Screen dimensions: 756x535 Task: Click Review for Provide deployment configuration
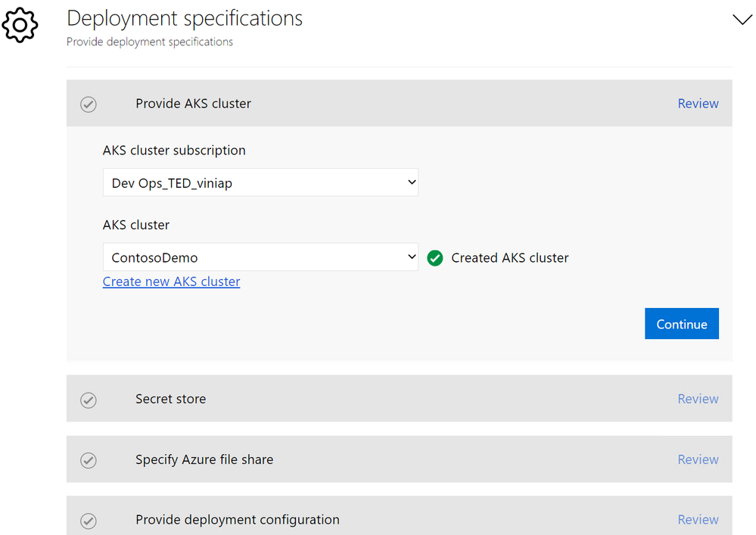click(698, 520)
